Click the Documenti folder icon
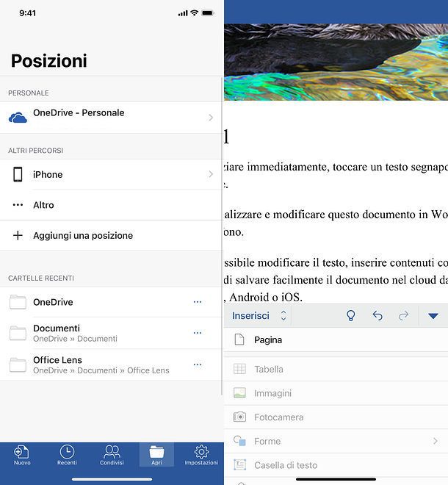 tap(18, 333)
